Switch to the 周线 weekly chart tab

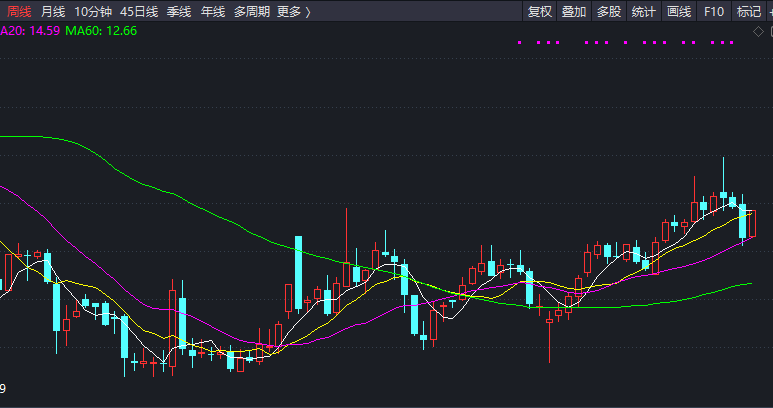pyautogui.click(x=19, y=11)
